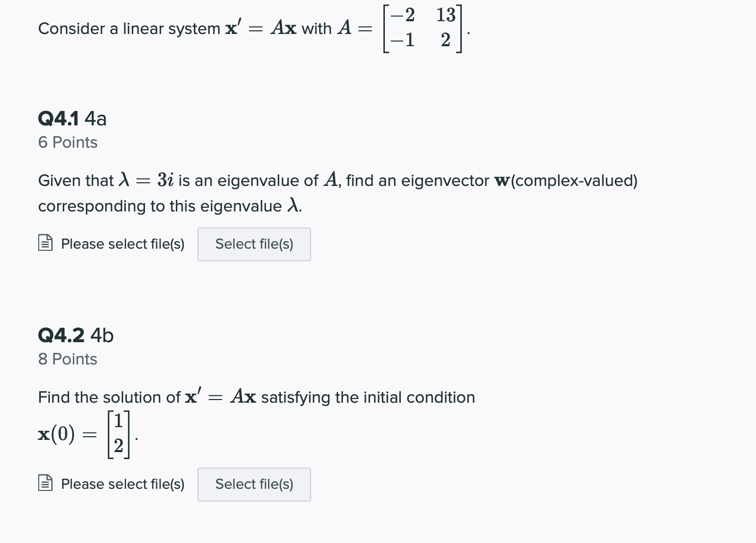The image size is (756, 543).
Task: Select the Q4.2 4b question heading
Action: coord(76,335)
